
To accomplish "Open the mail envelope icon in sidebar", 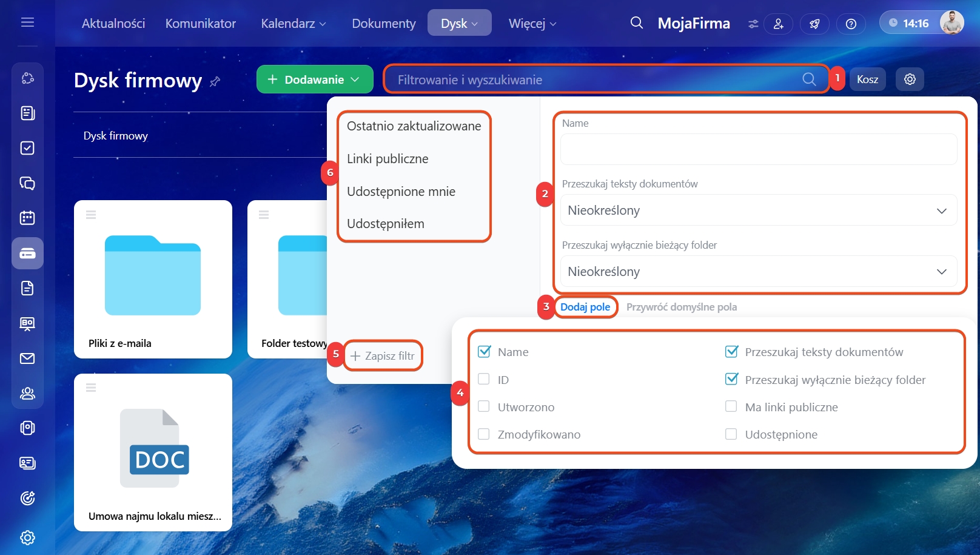I will (27, 358).
